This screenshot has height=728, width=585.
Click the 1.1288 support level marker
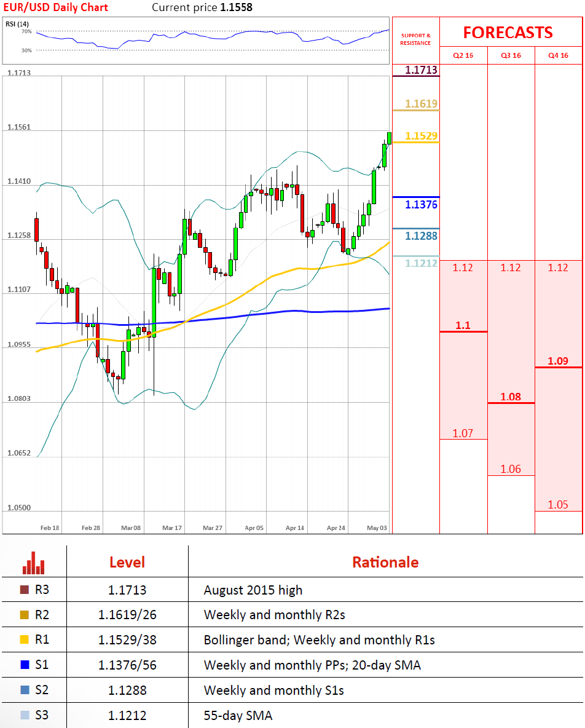[422, 236]
